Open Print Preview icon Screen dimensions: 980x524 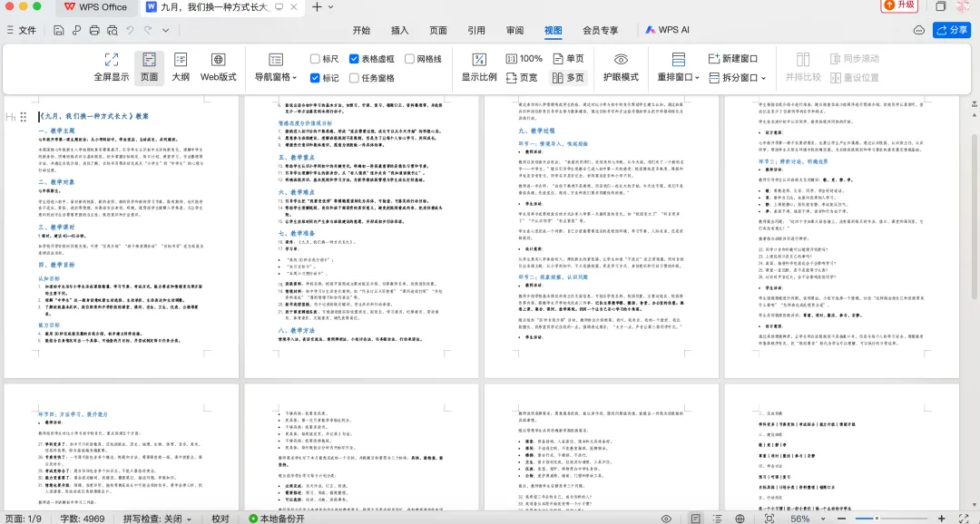coord(113,30)
